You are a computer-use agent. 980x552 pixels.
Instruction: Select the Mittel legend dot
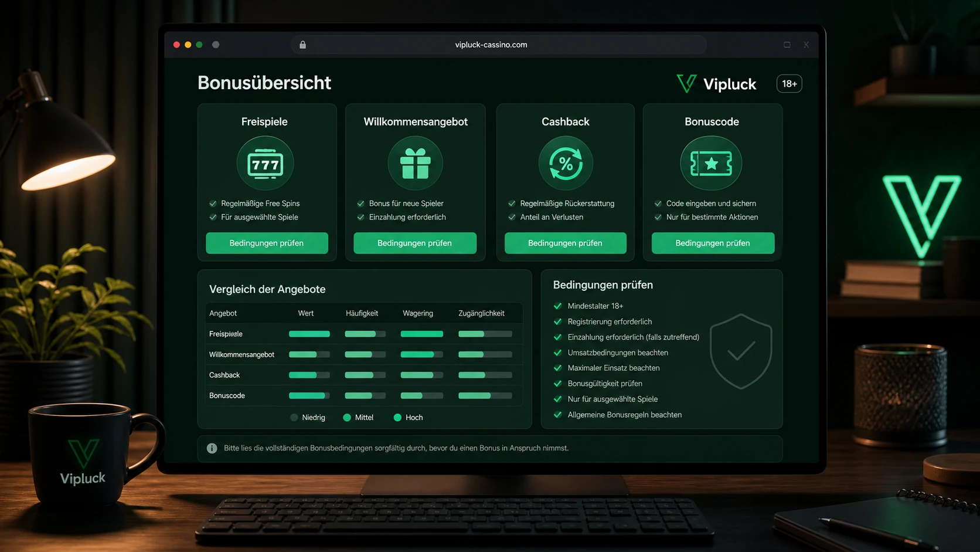(x=347, y=418)
